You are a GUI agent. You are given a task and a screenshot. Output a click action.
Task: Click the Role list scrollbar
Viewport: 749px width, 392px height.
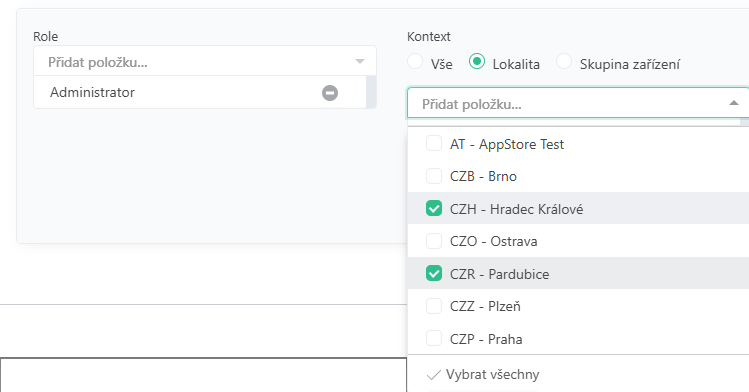coord(371,92)
